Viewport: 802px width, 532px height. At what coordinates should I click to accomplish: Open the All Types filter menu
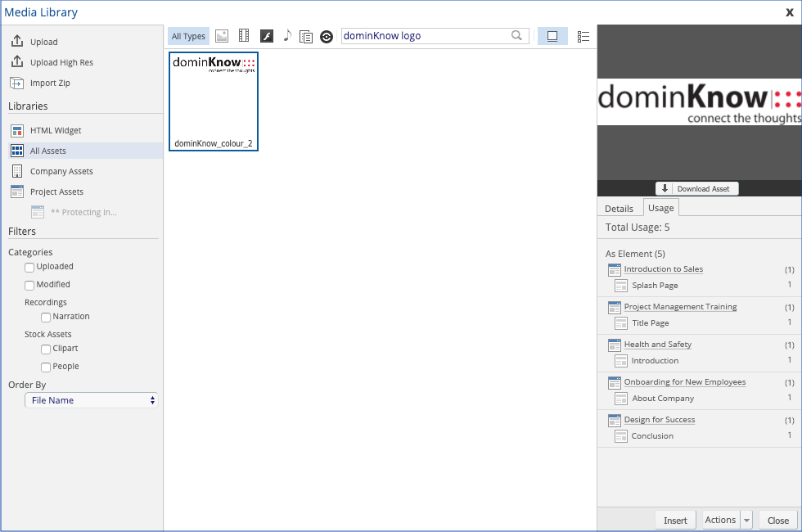click(187, 36)
